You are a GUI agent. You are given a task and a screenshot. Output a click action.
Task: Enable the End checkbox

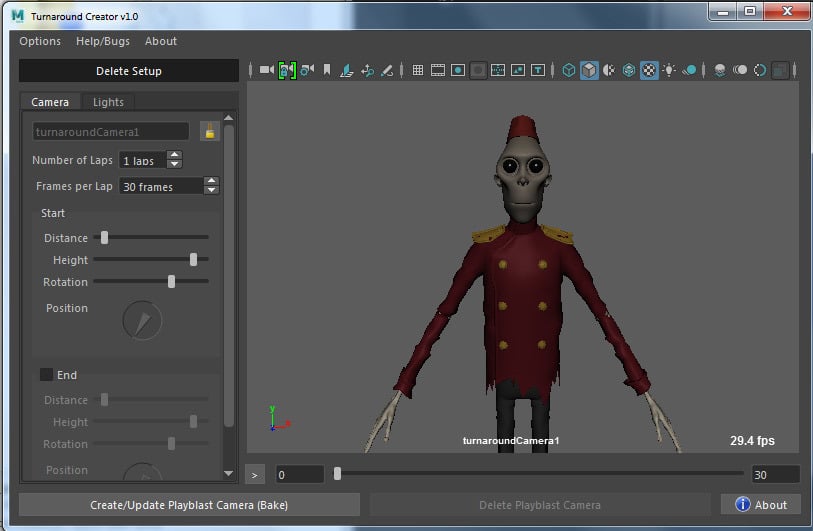(x=46, y=375)
